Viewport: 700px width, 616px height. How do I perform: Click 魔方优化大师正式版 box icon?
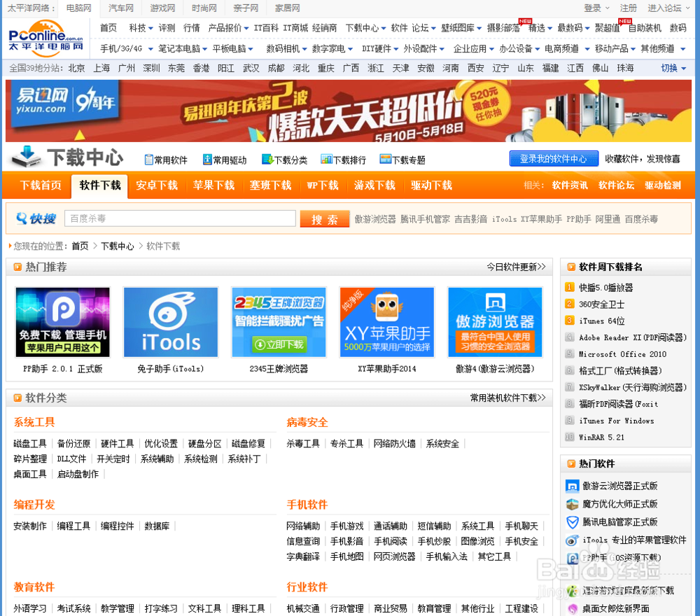[x=572, y=505]
